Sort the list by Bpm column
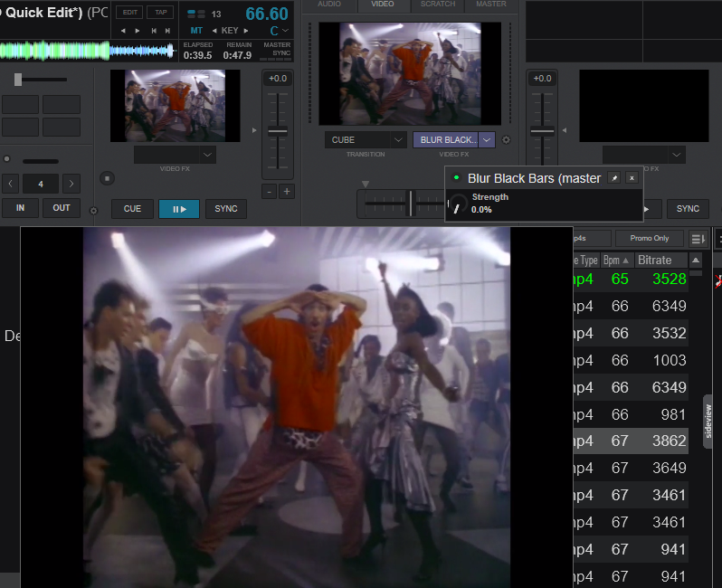722x588 pixels. pyautogui.click(x=616, y=261)
